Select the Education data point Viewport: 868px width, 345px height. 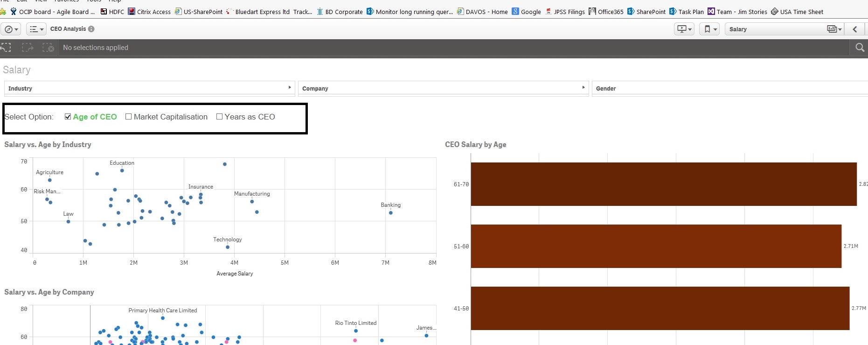[x=122, y=170]
